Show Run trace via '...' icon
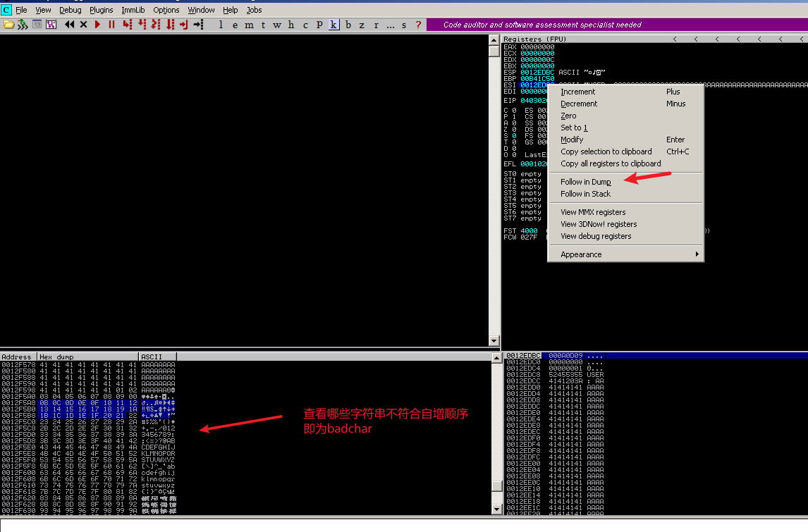 click(390, 24)
